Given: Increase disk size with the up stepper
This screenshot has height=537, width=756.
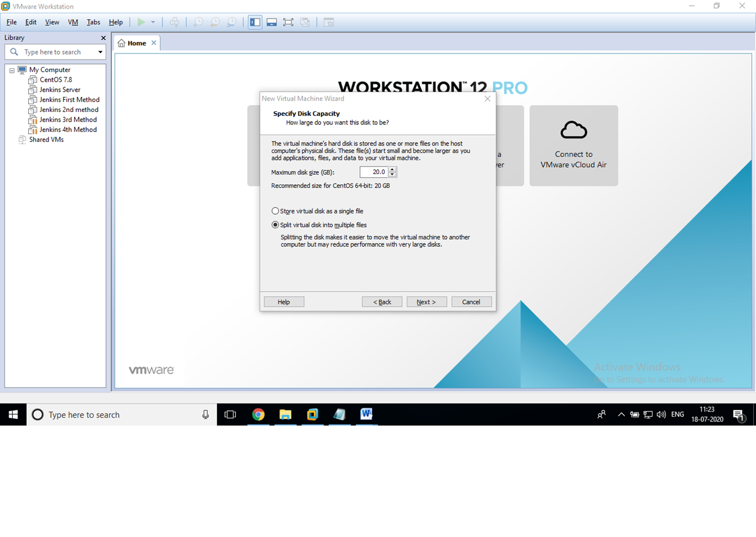Looking at the screenshot, I should pyautogui.click(x=393, y=169).
